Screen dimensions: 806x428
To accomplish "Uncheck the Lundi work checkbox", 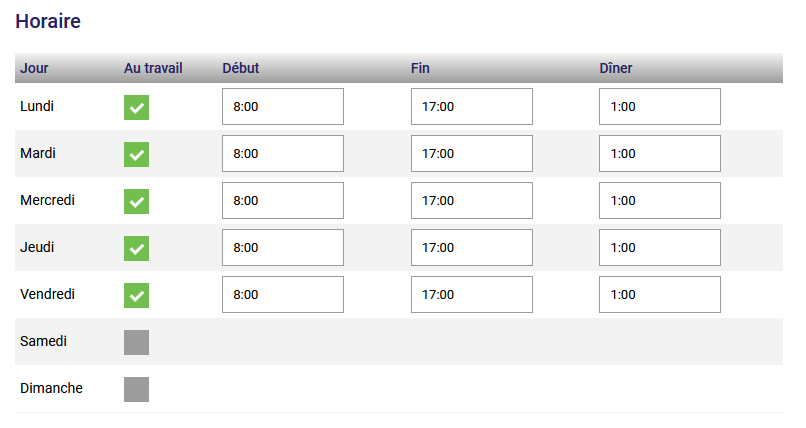I will (x=136, y=107).
